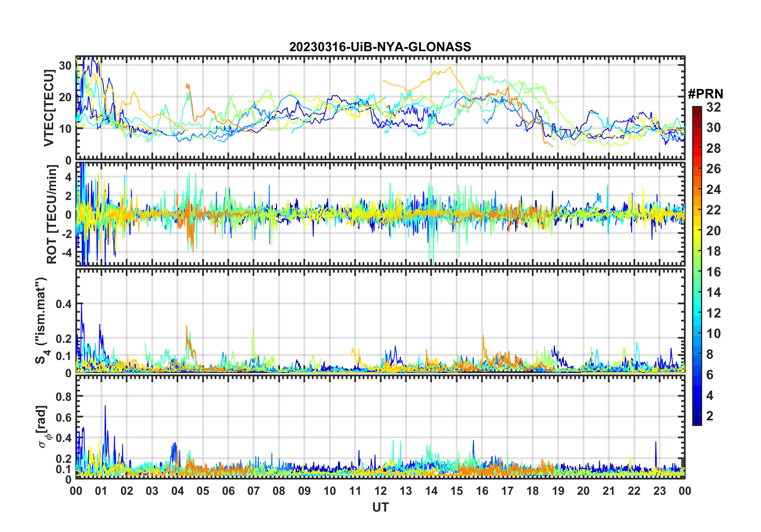
Task: Click orange VTEC peak near 14-15 UT
Action: pos(450,68)
